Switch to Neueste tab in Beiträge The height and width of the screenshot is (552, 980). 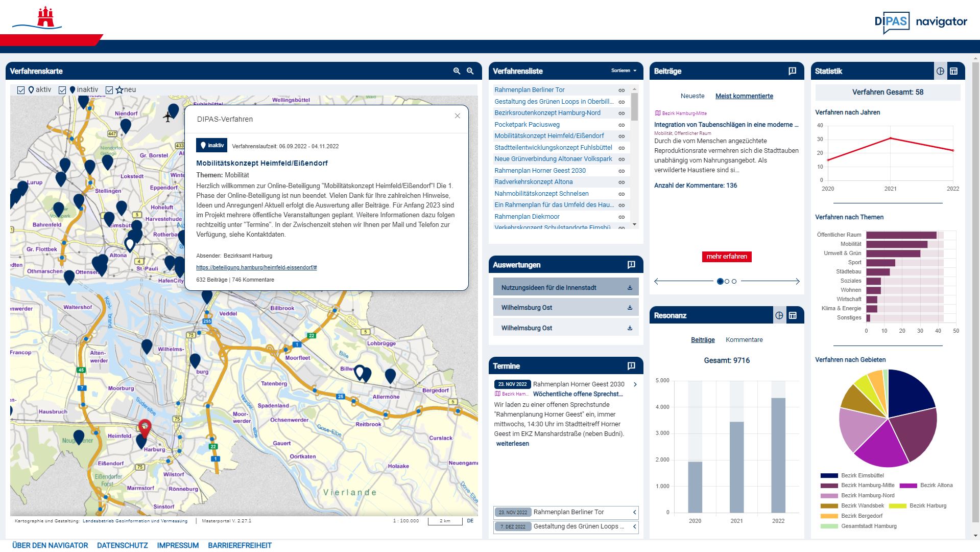point(692,96)
